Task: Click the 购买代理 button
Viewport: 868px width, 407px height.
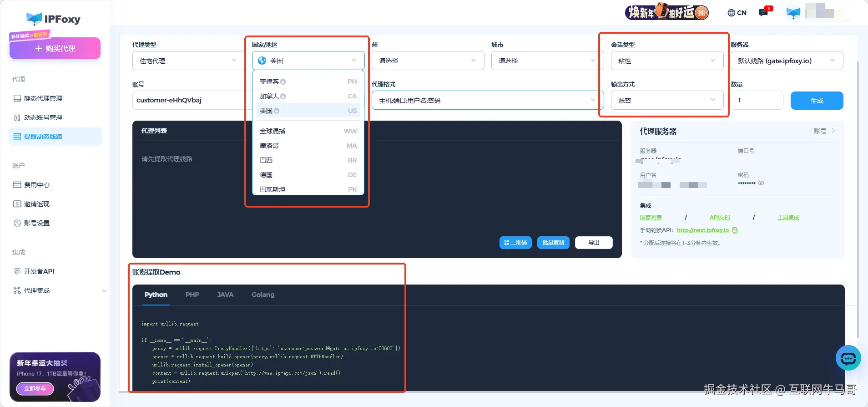Action: pos(55,48)
